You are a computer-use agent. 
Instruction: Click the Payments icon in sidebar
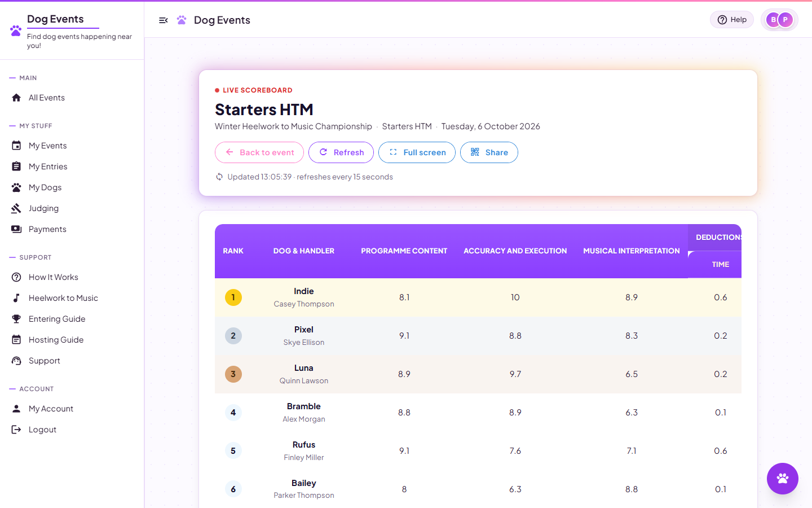click(x=16, y=229)
